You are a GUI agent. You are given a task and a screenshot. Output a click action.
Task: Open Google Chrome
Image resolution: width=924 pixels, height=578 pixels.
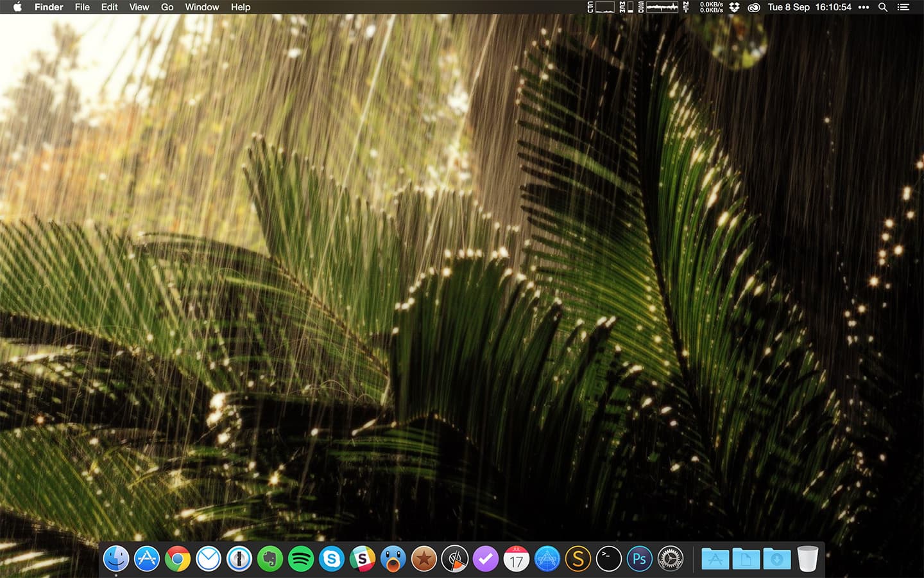click(x=177, y=559)
